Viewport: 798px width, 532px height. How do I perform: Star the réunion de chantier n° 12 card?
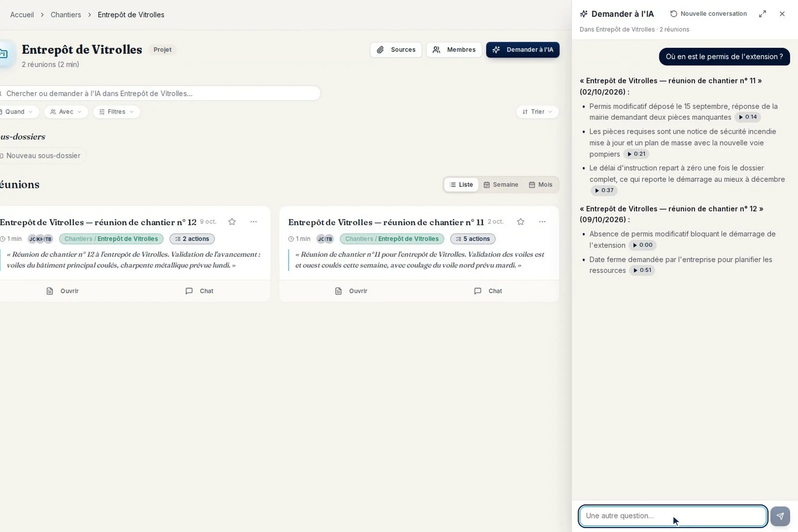[232, 222]
